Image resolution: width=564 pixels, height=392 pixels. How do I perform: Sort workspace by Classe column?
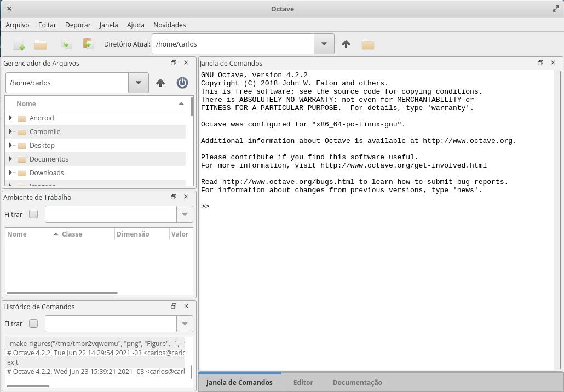coord(88,234)
